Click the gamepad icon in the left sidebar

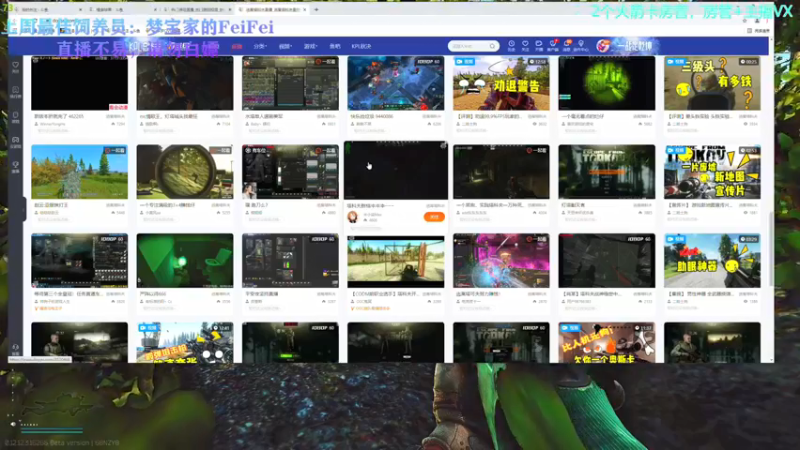tap(16, 142)
